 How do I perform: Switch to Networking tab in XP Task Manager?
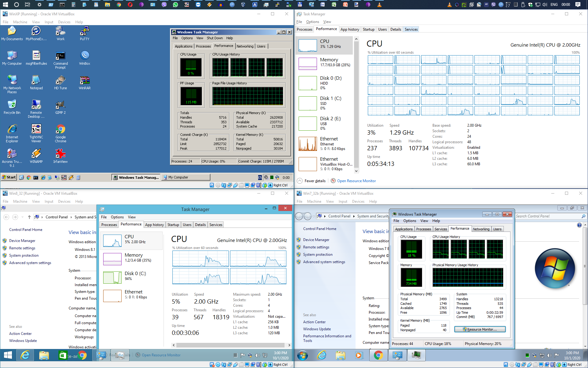coord(245,46)
